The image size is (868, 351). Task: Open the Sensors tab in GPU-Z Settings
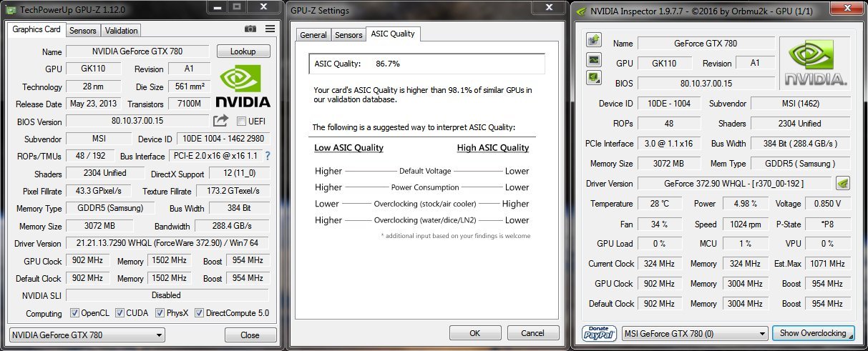tap(348, 35)
